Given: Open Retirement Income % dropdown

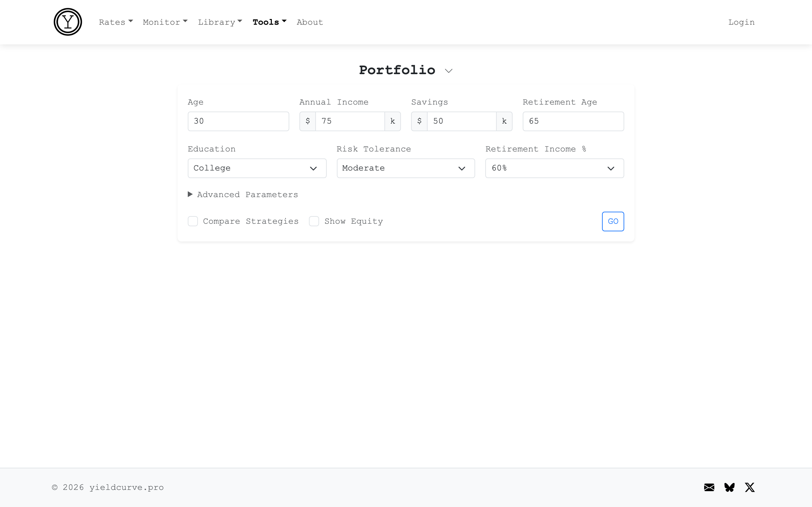Looking at the screenshot, I should pos(554,168).
